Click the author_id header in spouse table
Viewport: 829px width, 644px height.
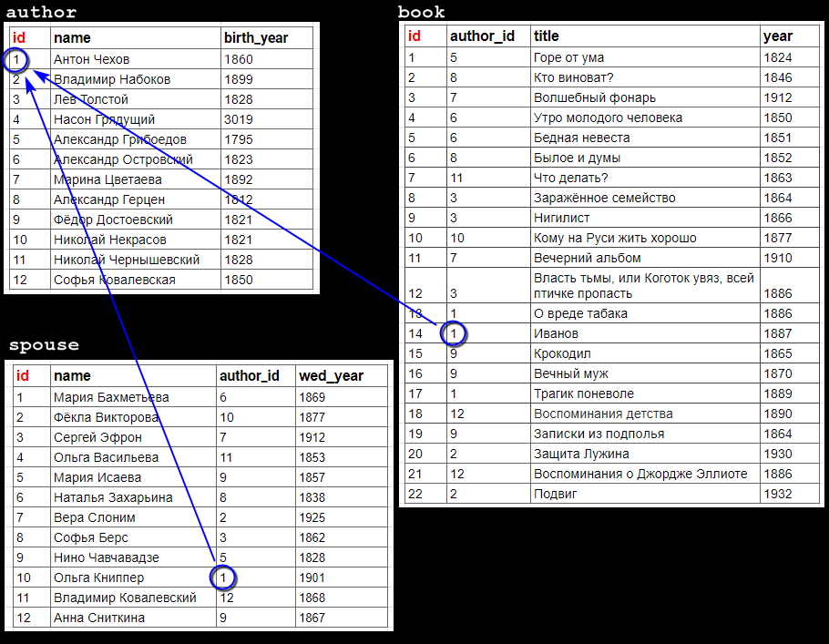(249, 376)
